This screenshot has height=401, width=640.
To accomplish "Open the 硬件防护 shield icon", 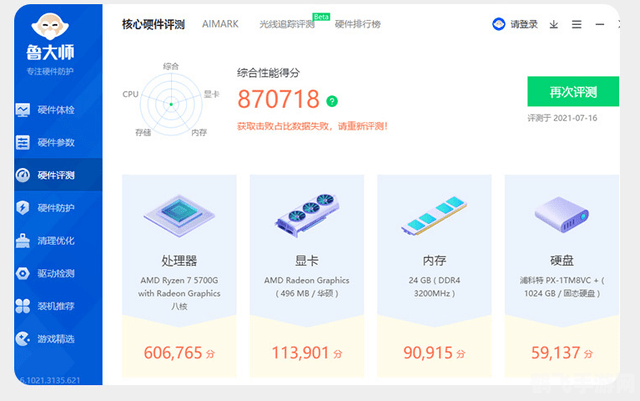I will coord(23,208).
